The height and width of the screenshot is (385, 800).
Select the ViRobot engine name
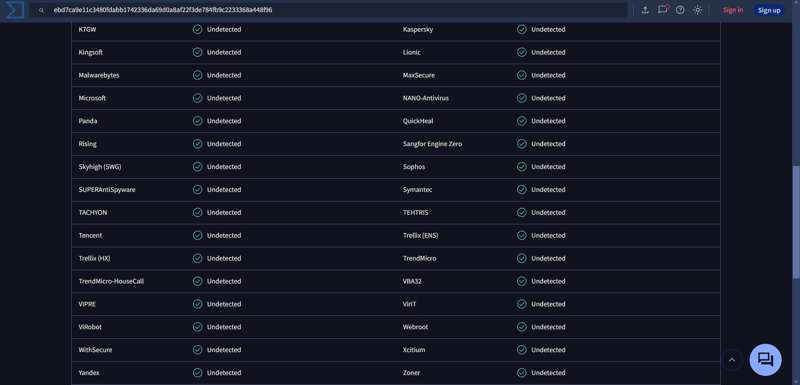coord(90,327)
